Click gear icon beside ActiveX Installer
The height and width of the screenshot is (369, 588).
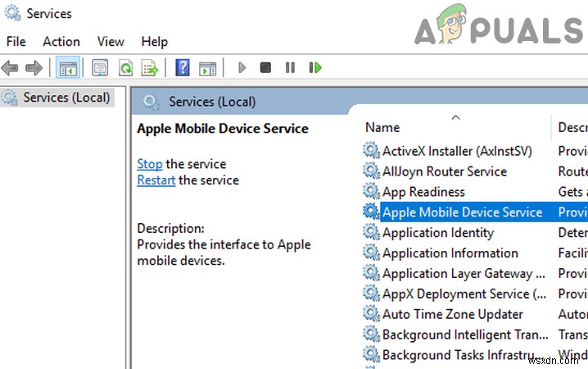371,150
